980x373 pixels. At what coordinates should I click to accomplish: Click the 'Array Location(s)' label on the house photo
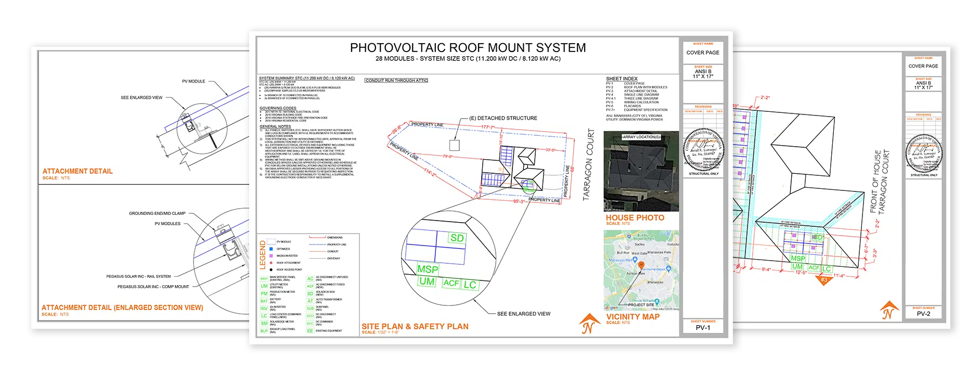(x=641, y=137)
